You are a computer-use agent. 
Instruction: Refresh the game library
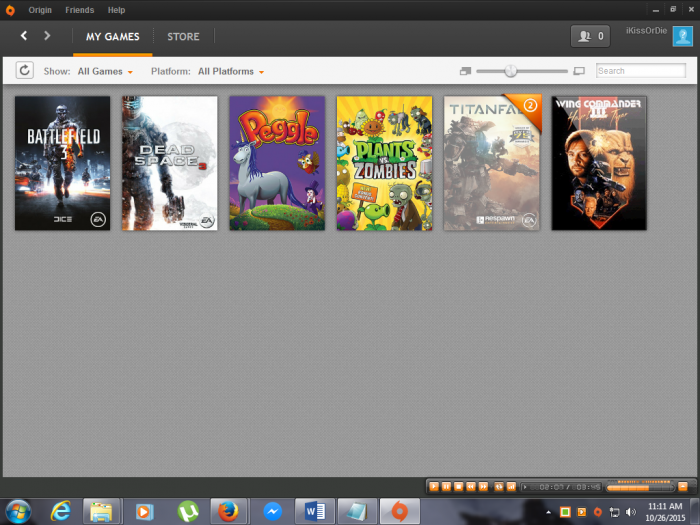(25, 70)
